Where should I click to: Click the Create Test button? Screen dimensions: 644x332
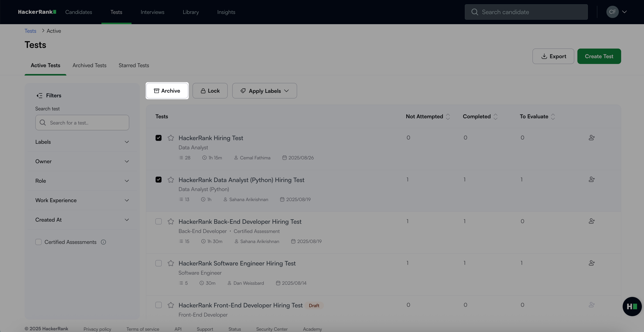pyautogui.click(x=599, y=56)
